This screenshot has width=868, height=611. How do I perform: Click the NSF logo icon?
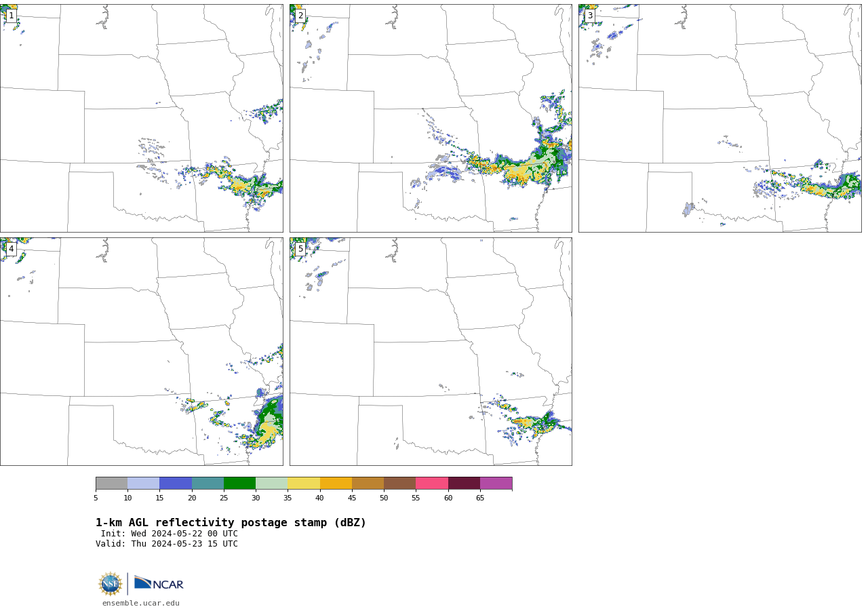[x=111, y=584]
